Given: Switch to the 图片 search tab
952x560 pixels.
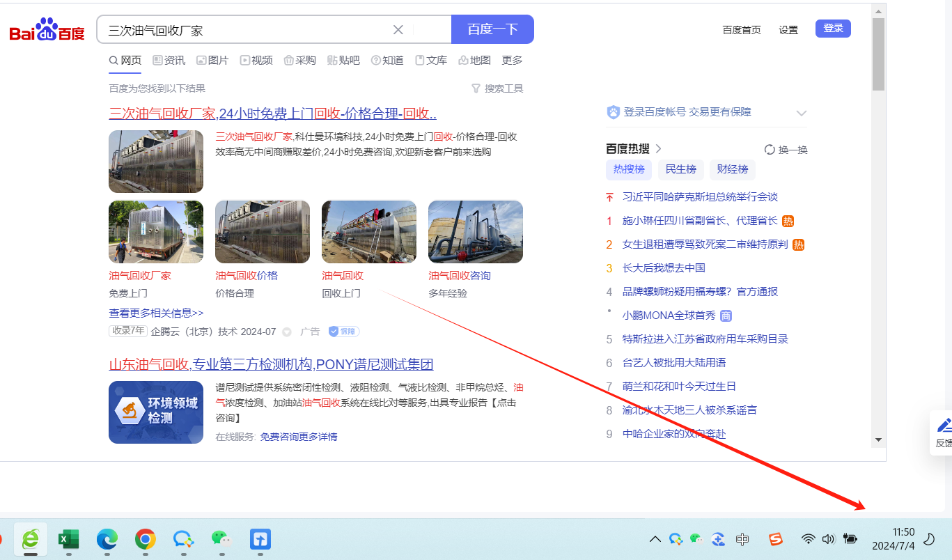Looking at the screenshot, I should coord(212,61).
